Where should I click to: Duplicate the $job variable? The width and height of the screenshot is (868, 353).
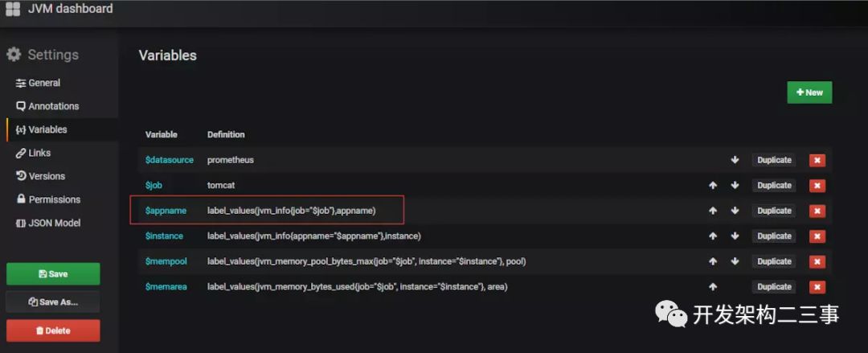click(x=774, y=185)
